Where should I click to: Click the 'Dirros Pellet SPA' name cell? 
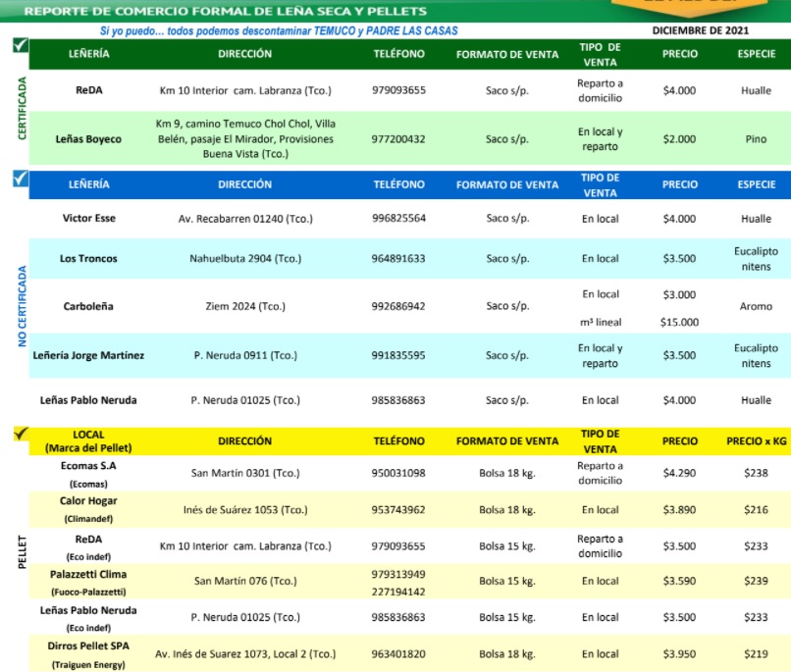tap(88, 646)
